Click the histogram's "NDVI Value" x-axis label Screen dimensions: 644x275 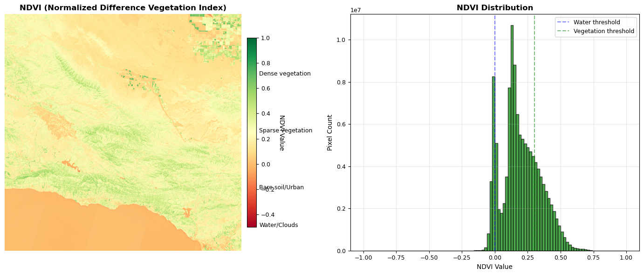coord(494,267)
